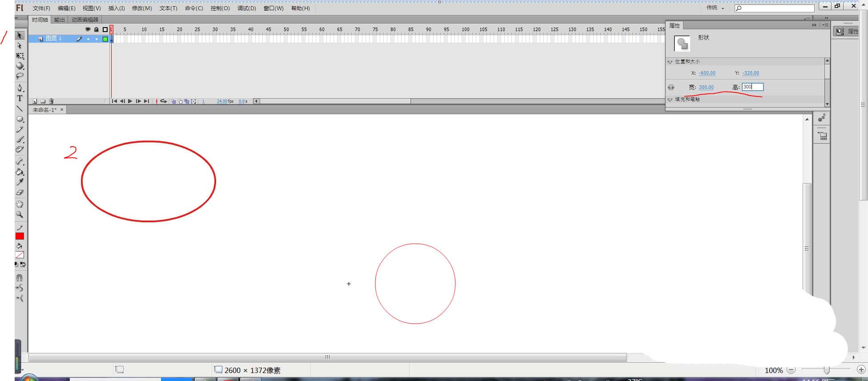868x381 pixels.
Task: Toggle green outline square for 图层 1
Action: (x=105, y=39)
